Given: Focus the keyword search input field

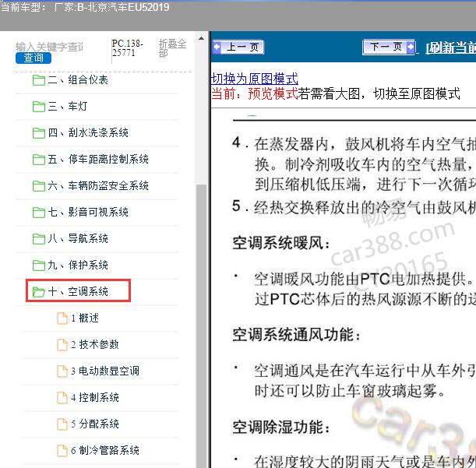Looking at the screenshot, I should click(x=50, y=47).
